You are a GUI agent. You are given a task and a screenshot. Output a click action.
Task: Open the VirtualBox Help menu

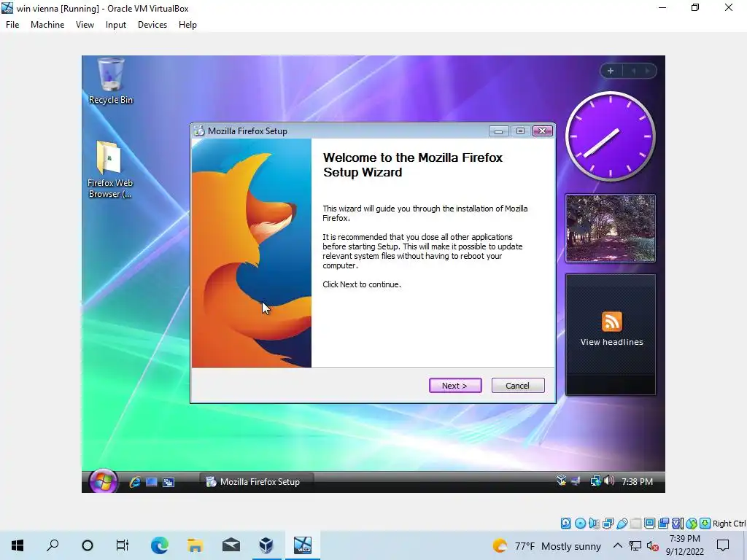pyautogui.click(x=187, y=25)
